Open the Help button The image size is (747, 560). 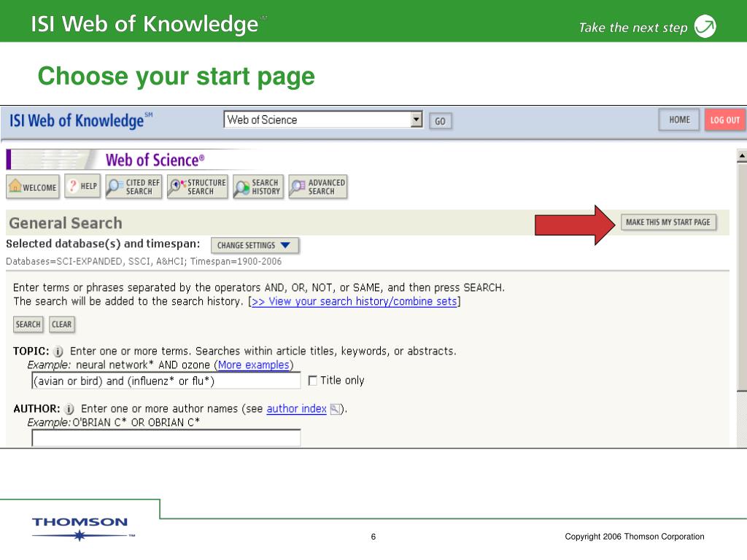[x=82, y=186]
